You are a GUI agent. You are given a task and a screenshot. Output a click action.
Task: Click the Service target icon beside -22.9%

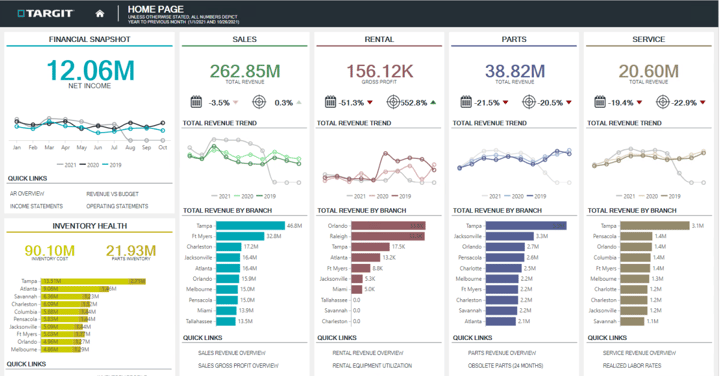[x=663, y=102]
